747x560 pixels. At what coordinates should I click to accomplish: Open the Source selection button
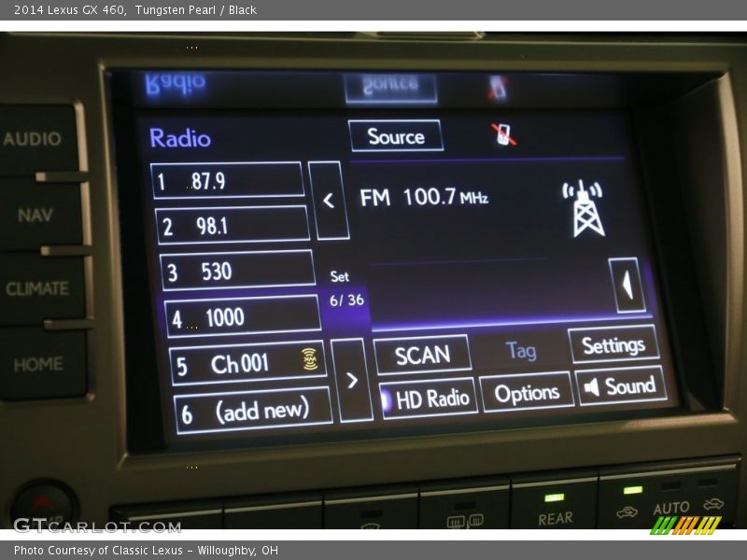click(396, 136)
